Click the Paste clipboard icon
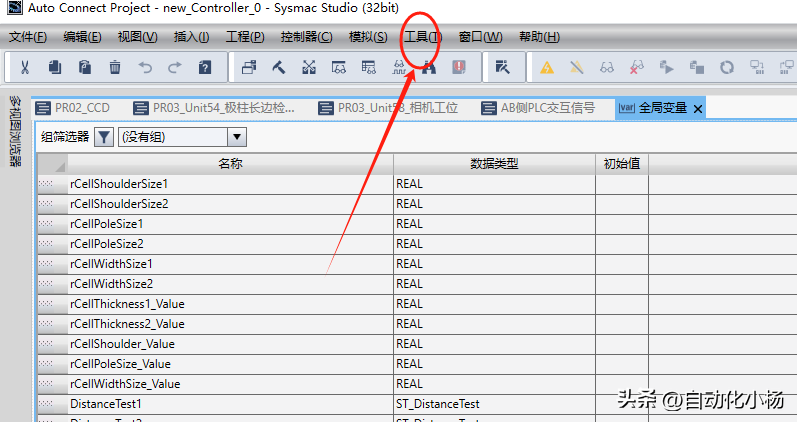This screenshot has width=797, height=422. point(85,68)
